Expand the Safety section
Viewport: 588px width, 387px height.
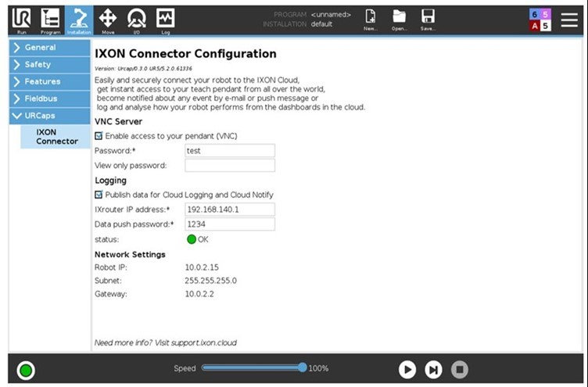tap(49, 64)
